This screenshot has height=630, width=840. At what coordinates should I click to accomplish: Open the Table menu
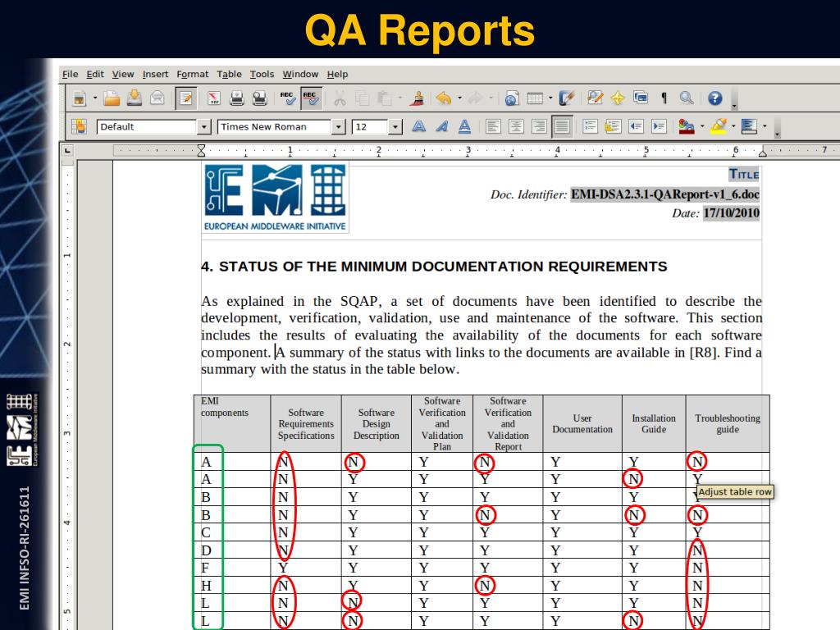(230, 74)
